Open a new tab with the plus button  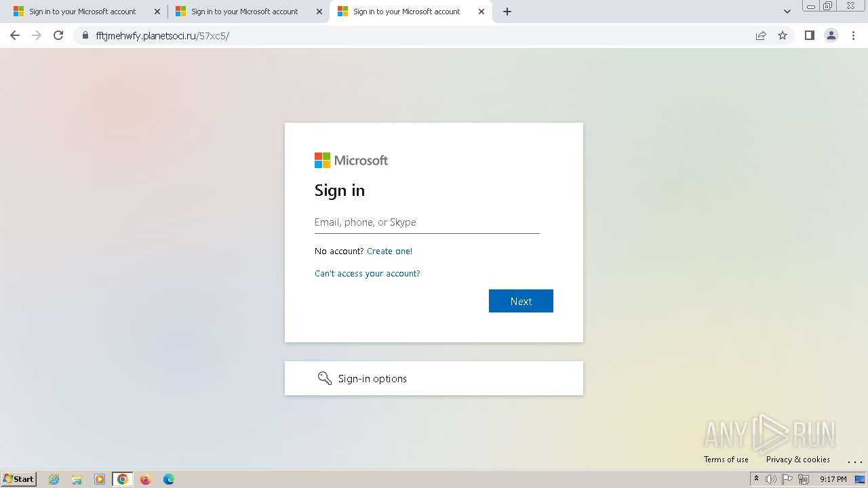507,12
